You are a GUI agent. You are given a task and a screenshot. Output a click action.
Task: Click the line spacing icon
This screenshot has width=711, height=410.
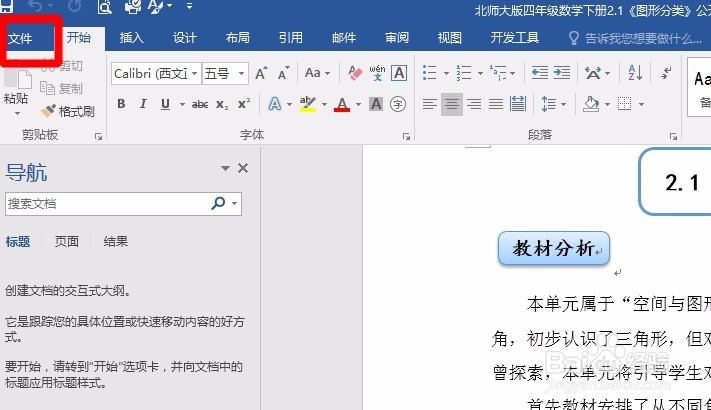tap(549, 104)
